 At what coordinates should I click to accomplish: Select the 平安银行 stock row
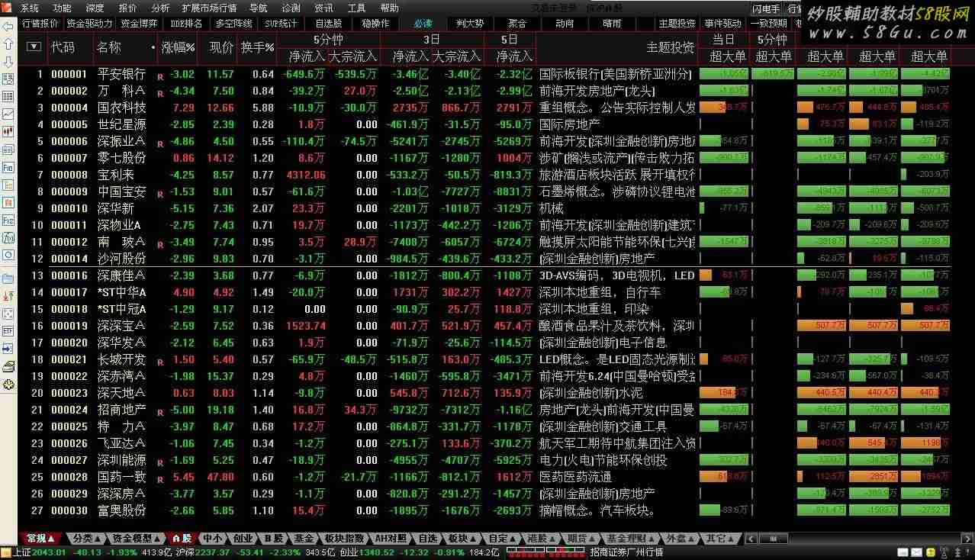coord(484,74)
